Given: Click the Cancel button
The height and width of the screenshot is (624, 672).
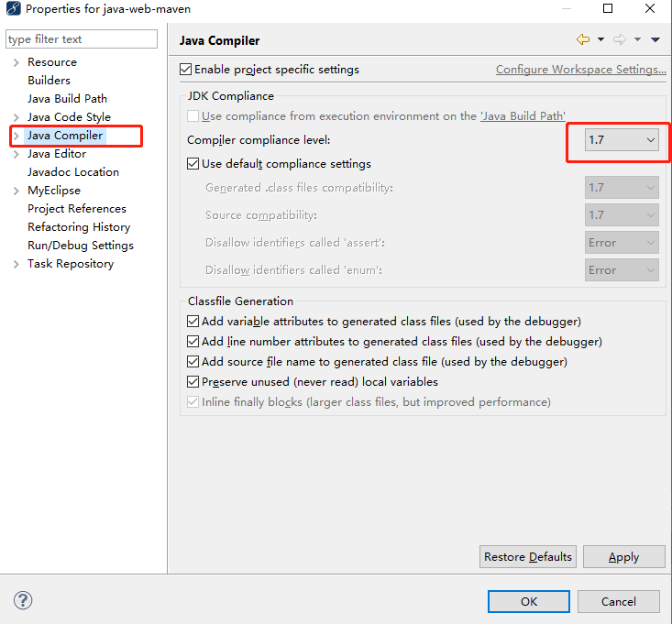Looking at the screenshot, I should click(619, 602).
